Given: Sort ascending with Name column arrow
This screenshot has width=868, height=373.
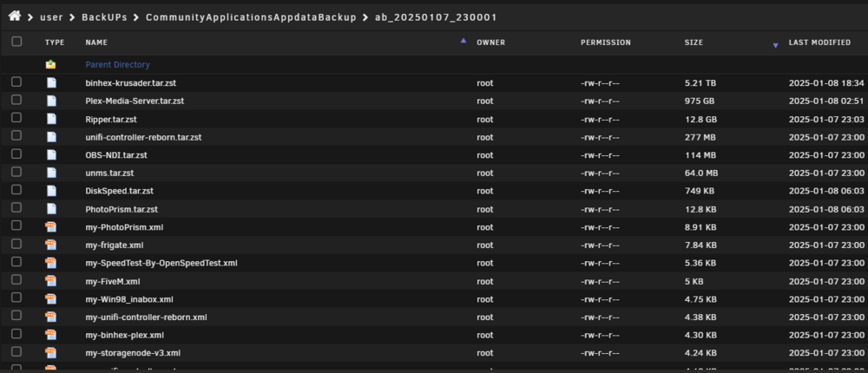Looking at the screenshot, I should (x=464, y=41).
